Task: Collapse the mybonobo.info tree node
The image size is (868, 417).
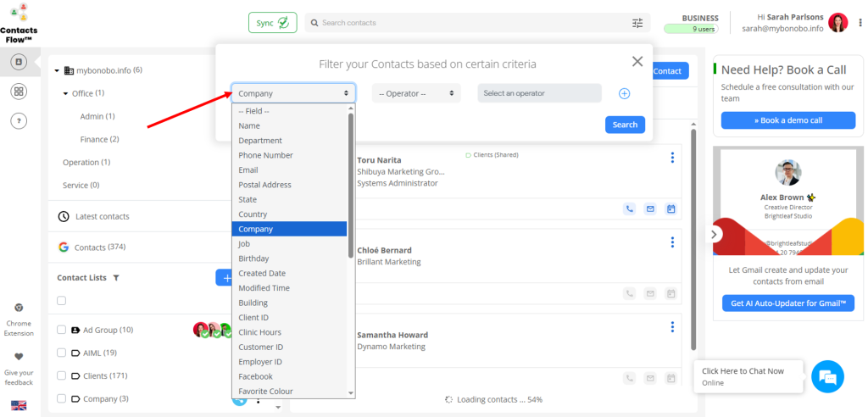Action: 57,70
